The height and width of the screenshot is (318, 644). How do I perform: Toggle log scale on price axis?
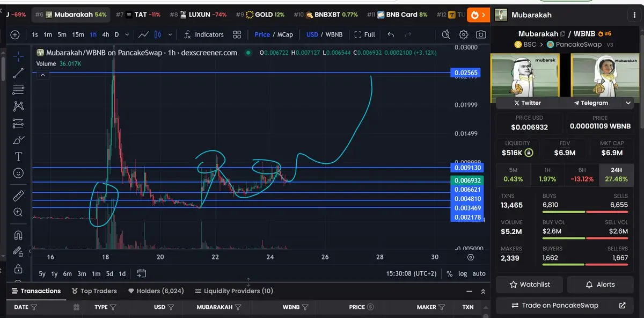[463, 273]
